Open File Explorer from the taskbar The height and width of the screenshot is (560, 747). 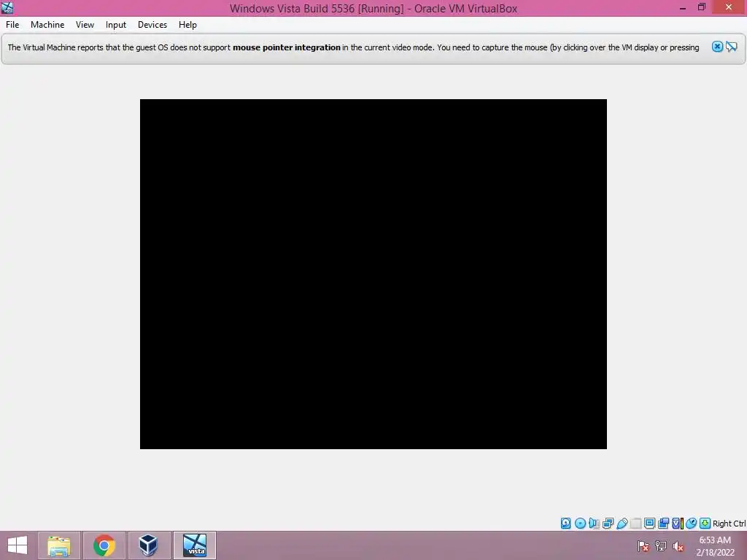58,545
